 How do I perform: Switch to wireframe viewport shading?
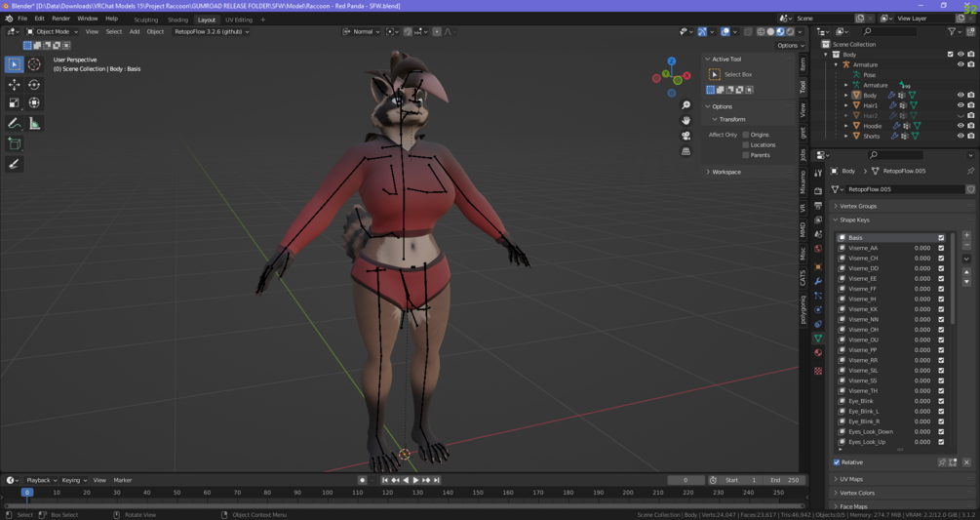point(761,31)
